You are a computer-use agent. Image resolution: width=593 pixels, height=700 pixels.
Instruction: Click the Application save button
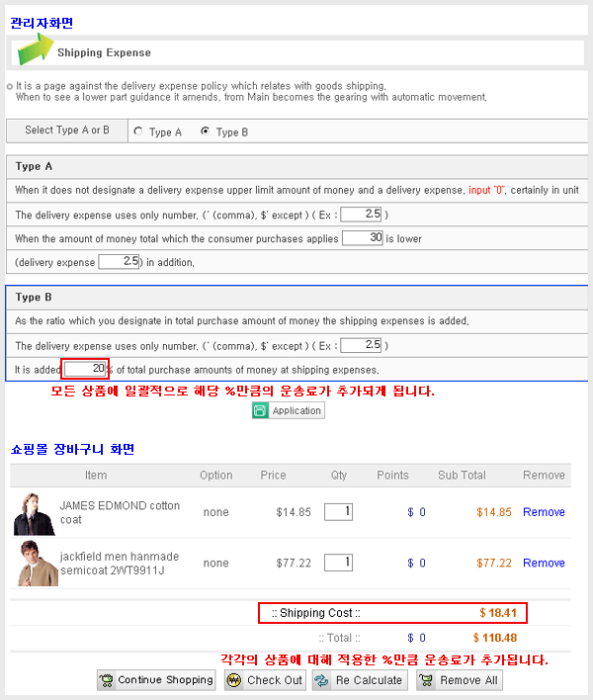click(x=288, y=410)
